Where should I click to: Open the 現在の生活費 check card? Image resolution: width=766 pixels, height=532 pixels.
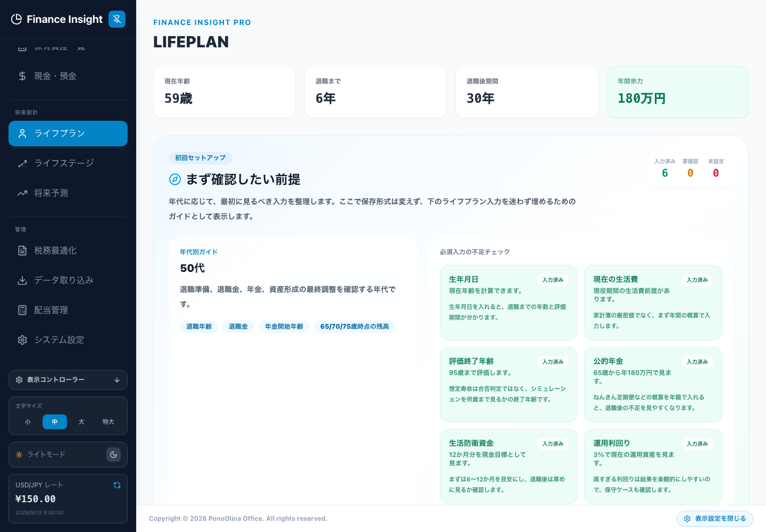(x=653, y=303)
